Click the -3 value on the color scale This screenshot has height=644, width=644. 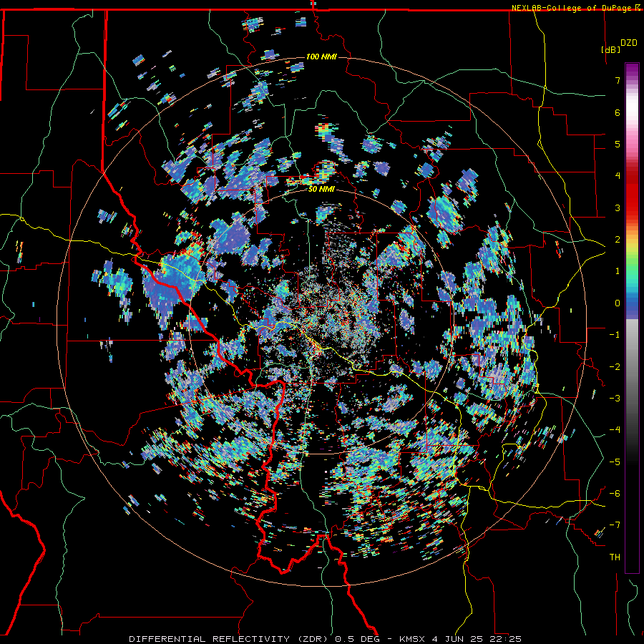(615, 399)
